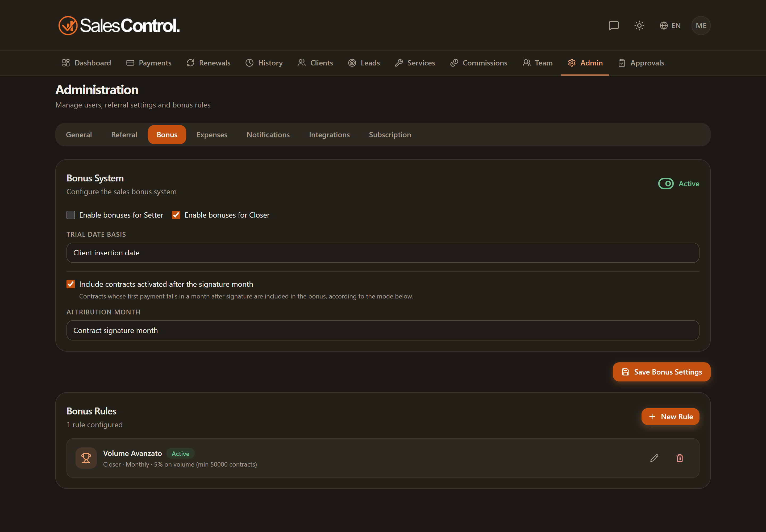Switch to the Referral tab
This screenshot has width=766, height=532.
(x=124, y=135)
